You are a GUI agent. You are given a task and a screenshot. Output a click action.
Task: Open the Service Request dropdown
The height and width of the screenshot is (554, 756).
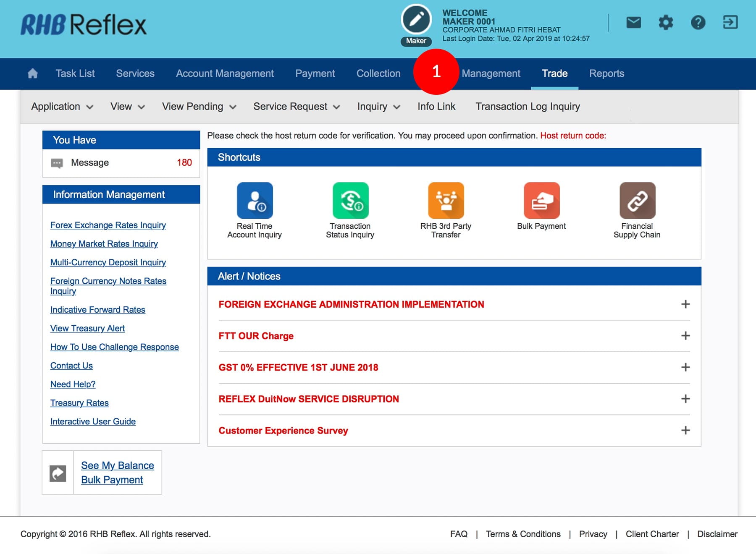tap(297, 107)
